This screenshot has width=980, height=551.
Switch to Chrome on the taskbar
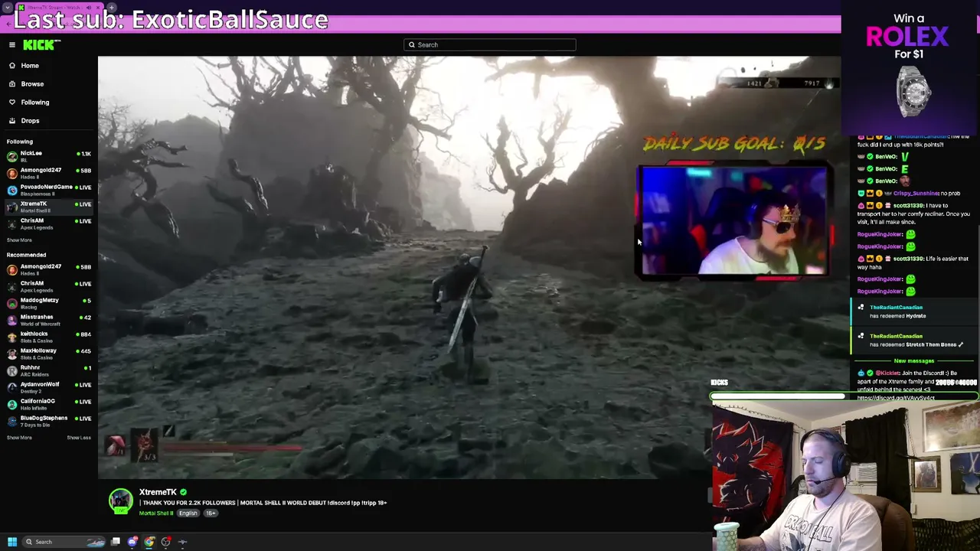coord(149,542)
